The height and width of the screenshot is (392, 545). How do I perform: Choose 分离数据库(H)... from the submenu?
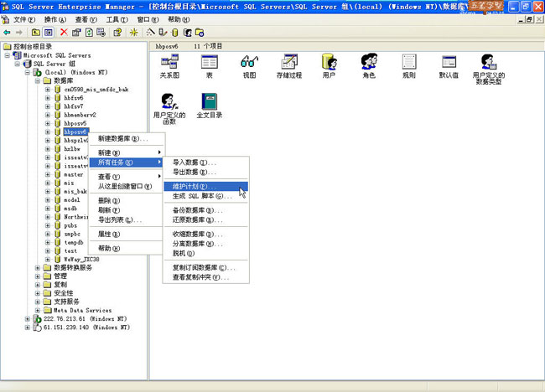coord(205,244)
